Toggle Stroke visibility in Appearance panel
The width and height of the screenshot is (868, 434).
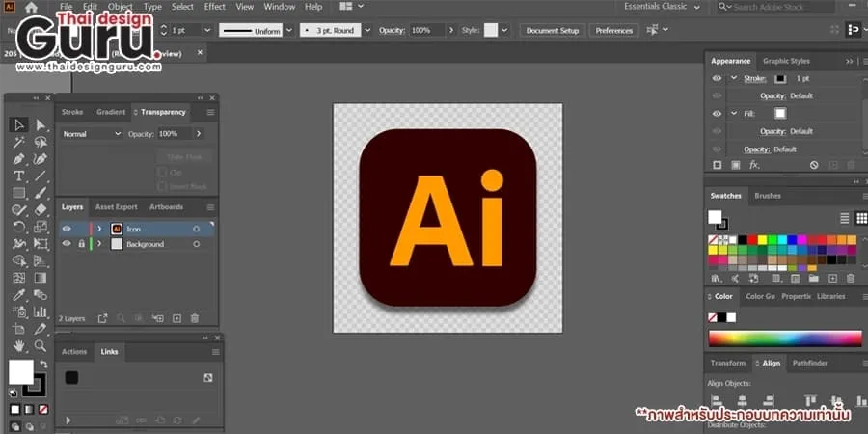717,79
